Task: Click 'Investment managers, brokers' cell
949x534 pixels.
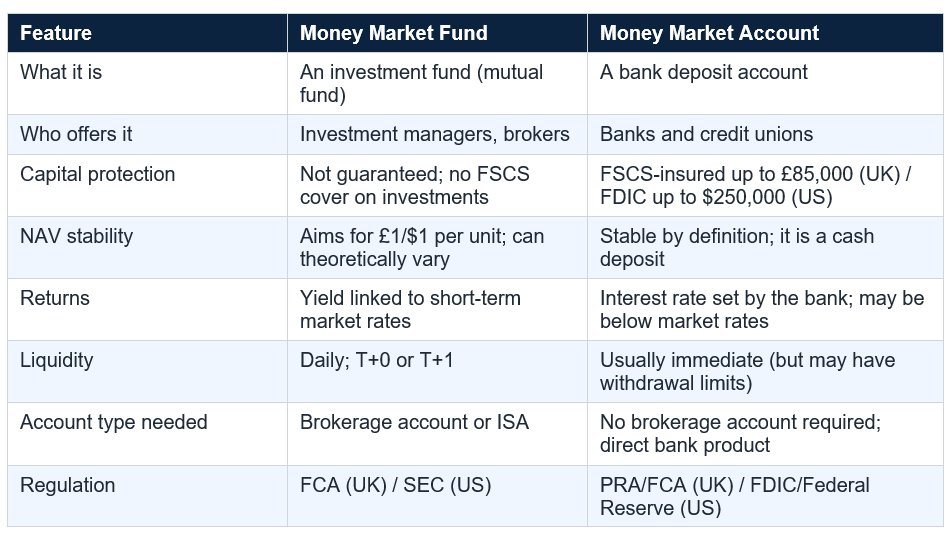Action: pos(437,134)
